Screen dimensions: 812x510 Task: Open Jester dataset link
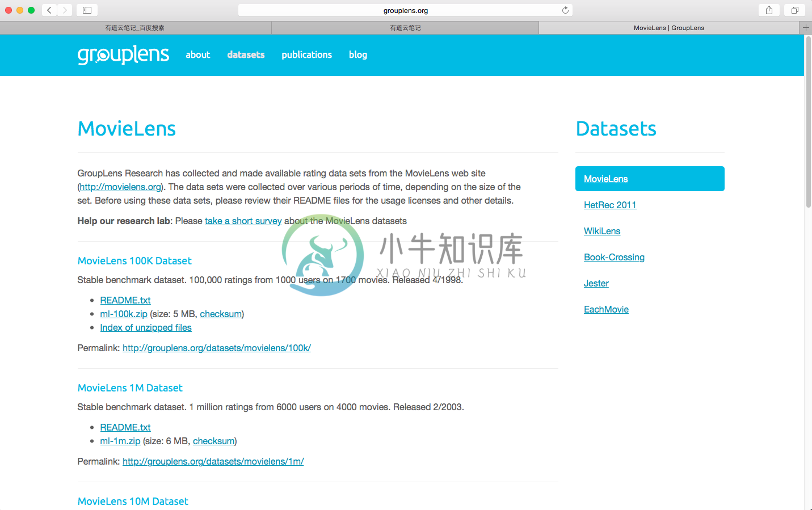click(x=596, y=283)
